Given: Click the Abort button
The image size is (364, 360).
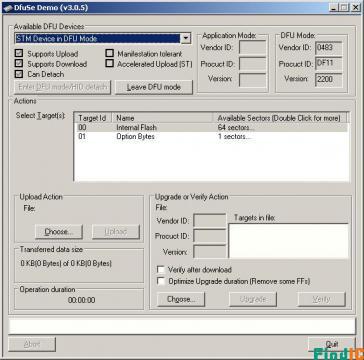Looking at the screenshot, I should click(32, 344).
